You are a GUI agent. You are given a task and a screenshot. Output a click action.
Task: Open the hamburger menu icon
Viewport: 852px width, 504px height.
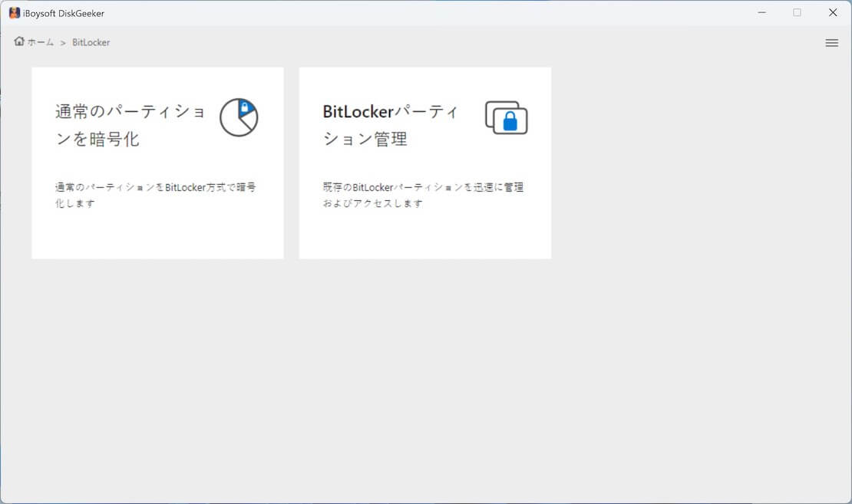[831, 43]
